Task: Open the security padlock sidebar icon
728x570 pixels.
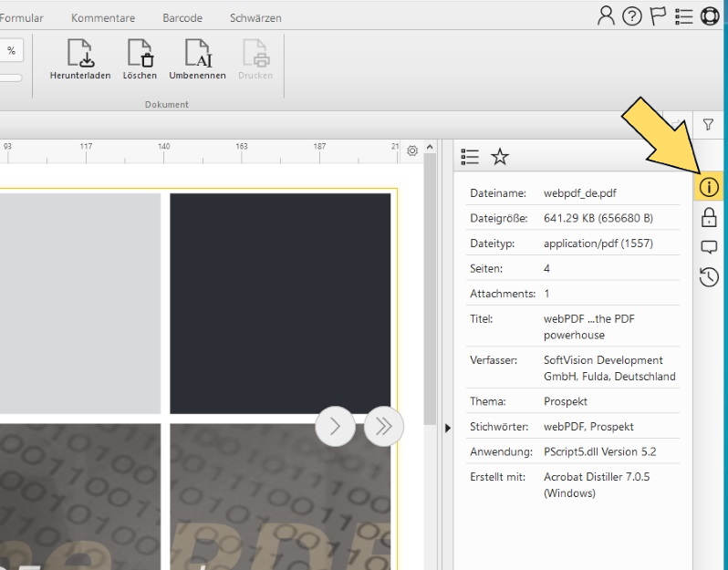Action: tap(708, 217)
